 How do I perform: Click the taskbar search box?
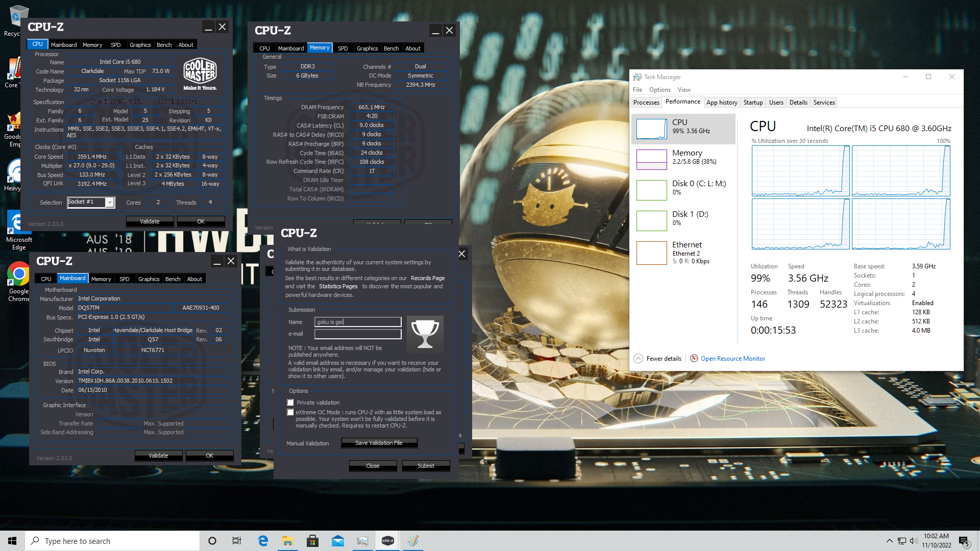112,541
